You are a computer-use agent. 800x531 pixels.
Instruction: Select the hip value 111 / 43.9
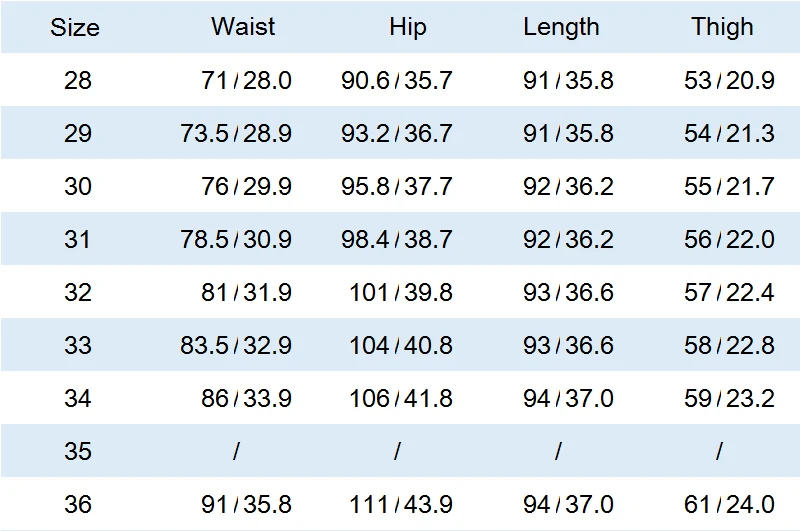[x=401, y=504]
